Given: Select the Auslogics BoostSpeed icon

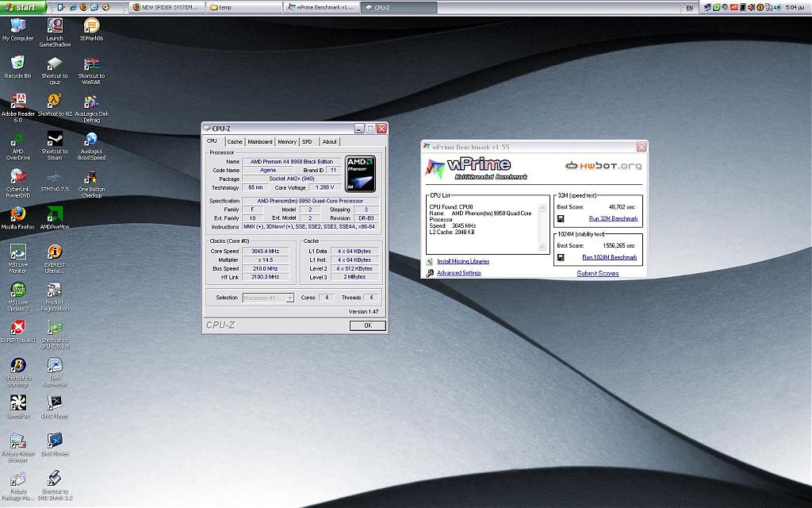Looking at the screenshot, I should tap(92, 146).
